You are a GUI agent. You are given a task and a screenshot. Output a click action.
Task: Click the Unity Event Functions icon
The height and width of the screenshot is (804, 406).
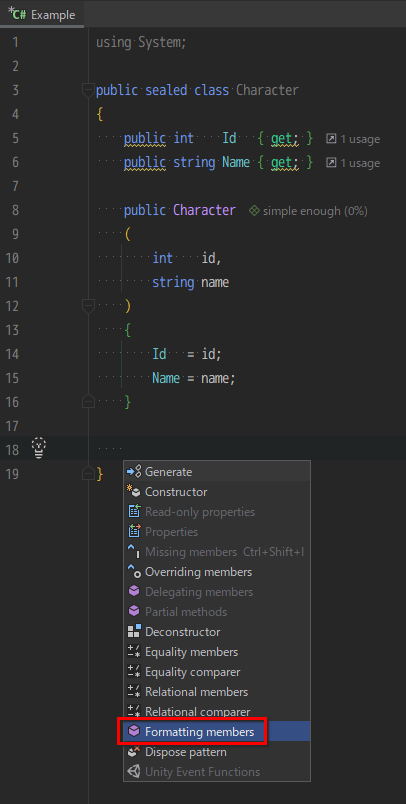point(134,772)
